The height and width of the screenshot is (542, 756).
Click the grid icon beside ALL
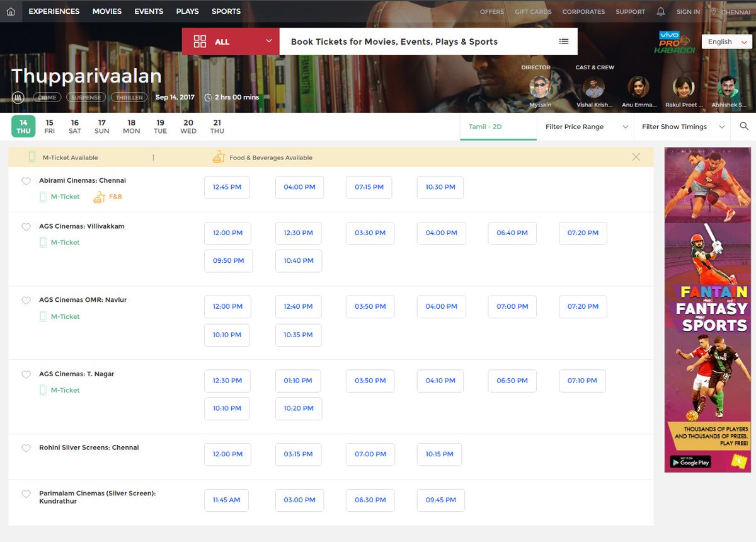pos(200,42)
